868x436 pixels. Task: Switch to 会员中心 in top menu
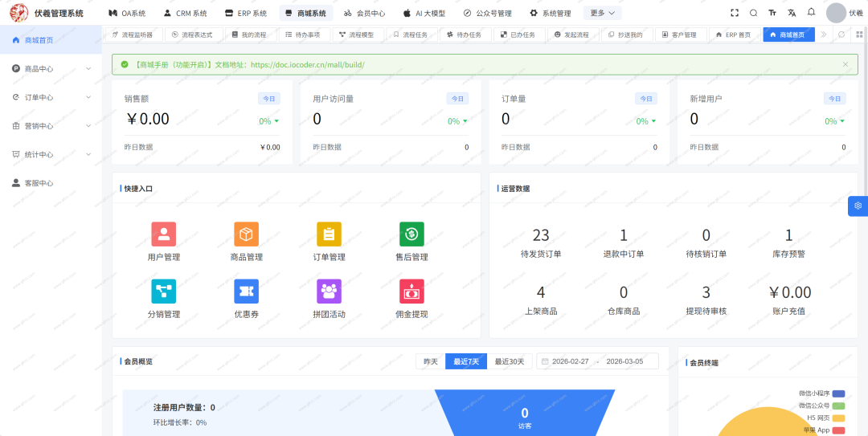click(364, 13)
